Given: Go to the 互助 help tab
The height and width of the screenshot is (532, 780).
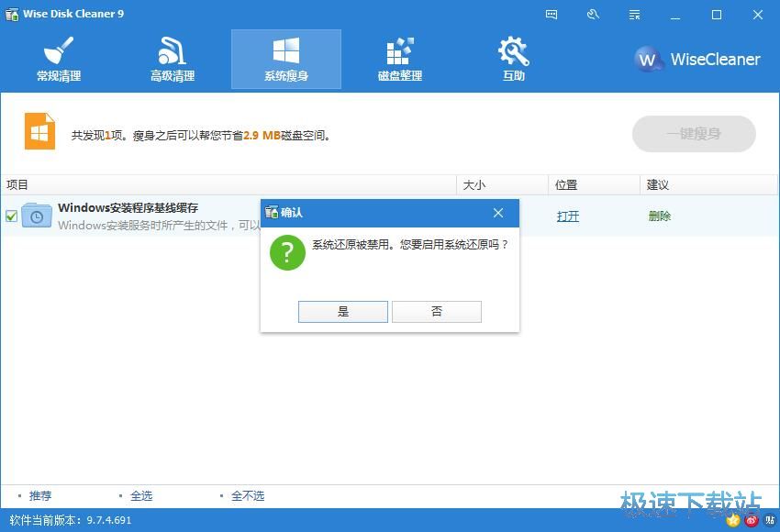Looking at the screenshot, I should tap(513, 60).
